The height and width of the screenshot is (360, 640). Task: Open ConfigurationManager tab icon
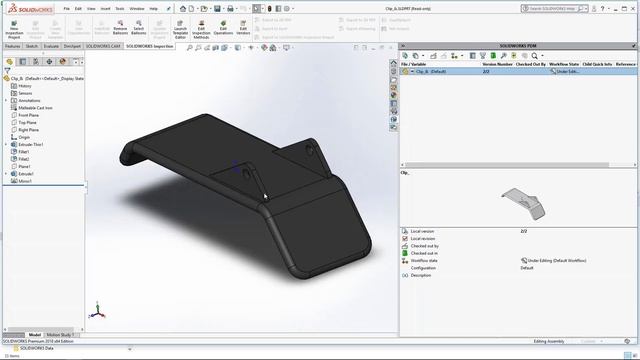tap(36, 62)
